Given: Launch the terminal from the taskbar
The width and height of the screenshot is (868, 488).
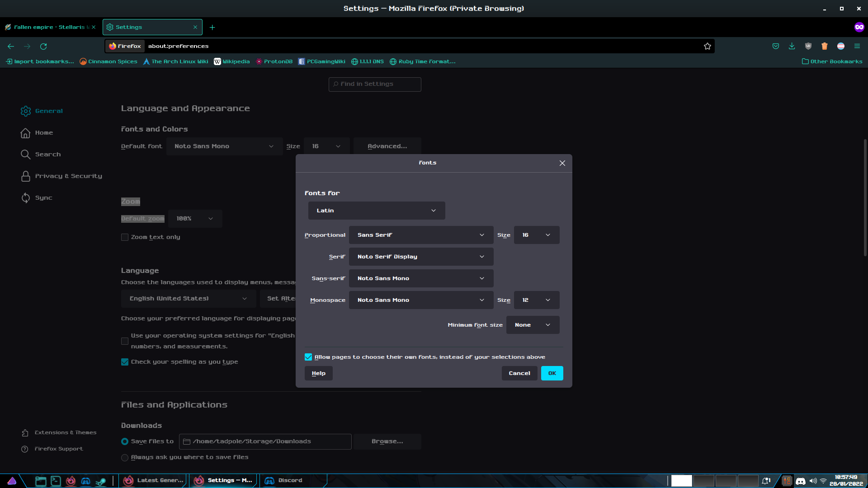Looking at the screenshot, I should pyautogui.click(x=56, y=481).
